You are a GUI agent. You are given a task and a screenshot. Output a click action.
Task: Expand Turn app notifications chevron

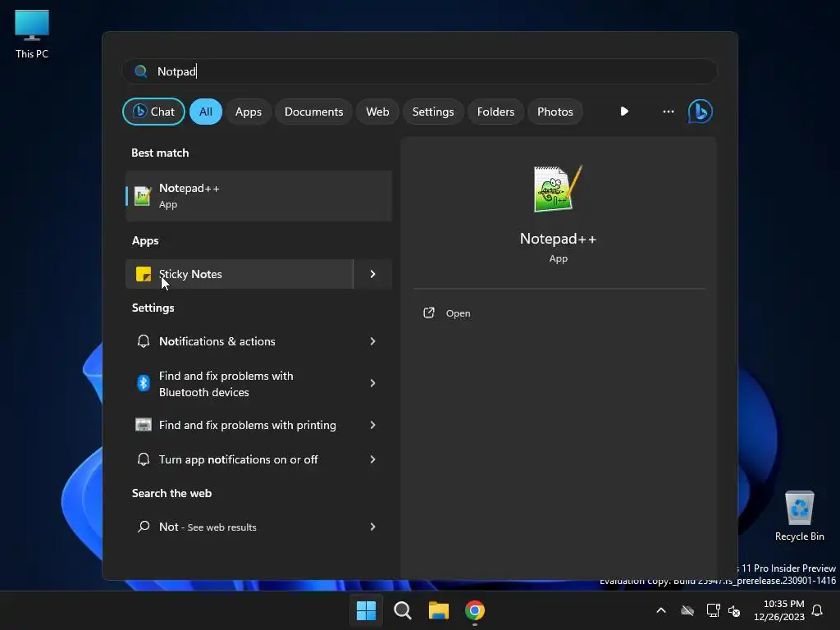click(373, 459)
